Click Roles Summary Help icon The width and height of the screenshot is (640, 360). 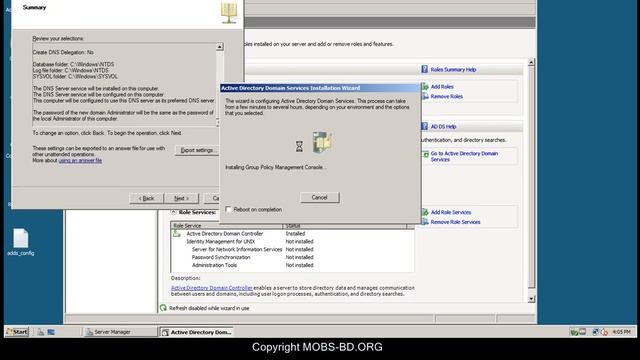[424, 69]
